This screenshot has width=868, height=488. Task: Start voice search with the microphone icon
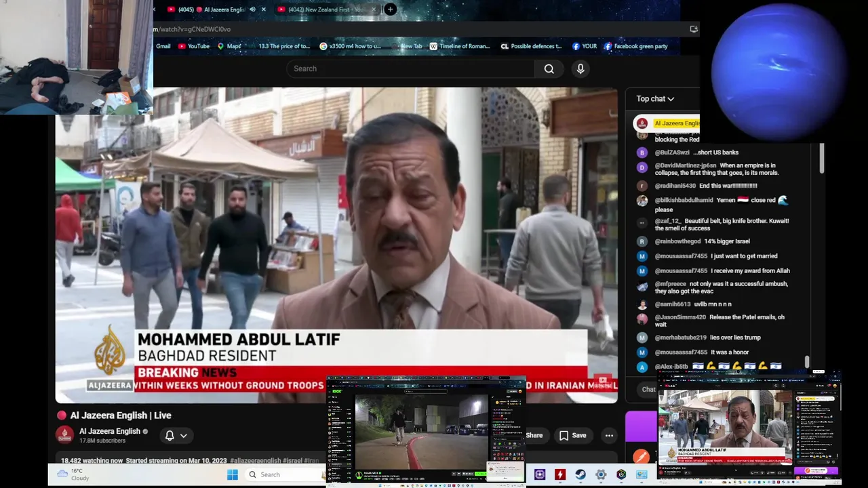(580, 68)
